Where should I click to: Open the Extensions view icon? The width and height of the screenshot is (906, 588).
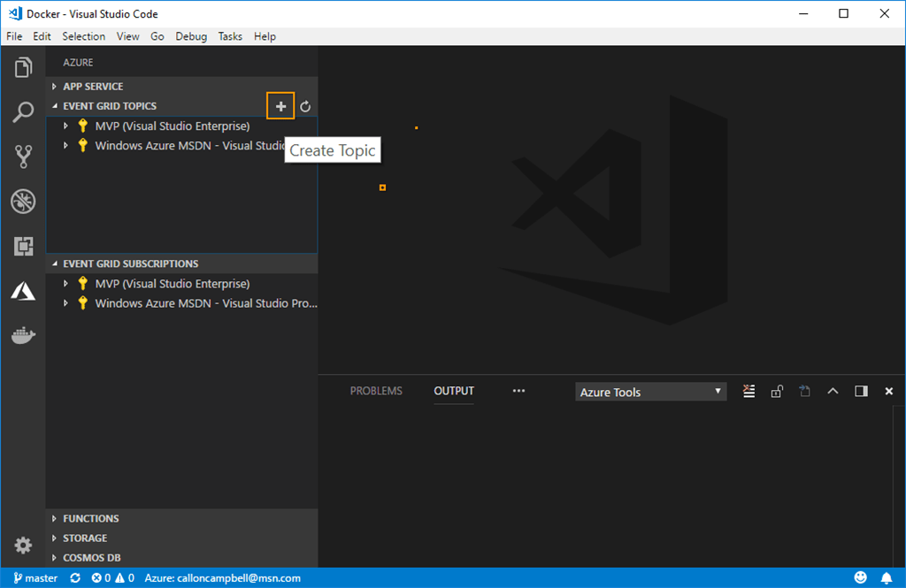23,247
